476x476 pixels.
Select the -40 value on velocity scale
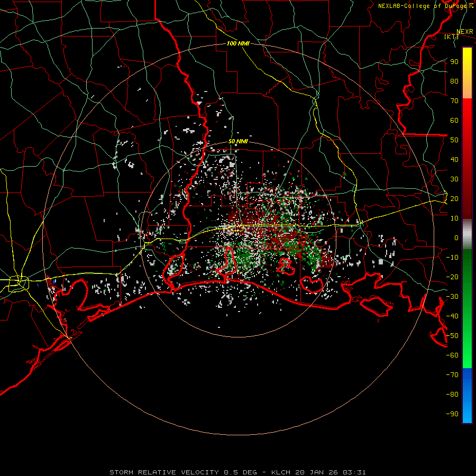coord(452,316)
